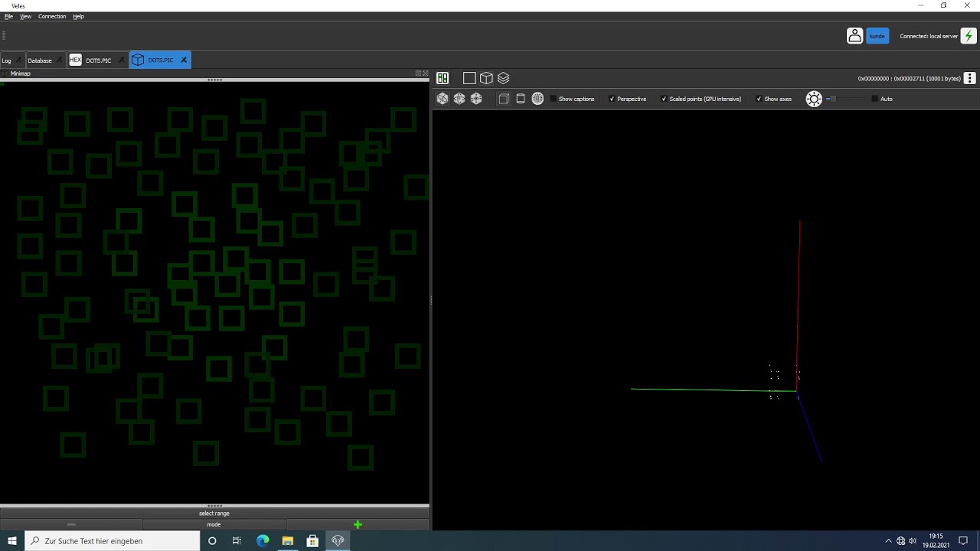The width and height of the screenshot is (980, 551).
Task: Click the Minimap panel title
Action: click(21, 73)
